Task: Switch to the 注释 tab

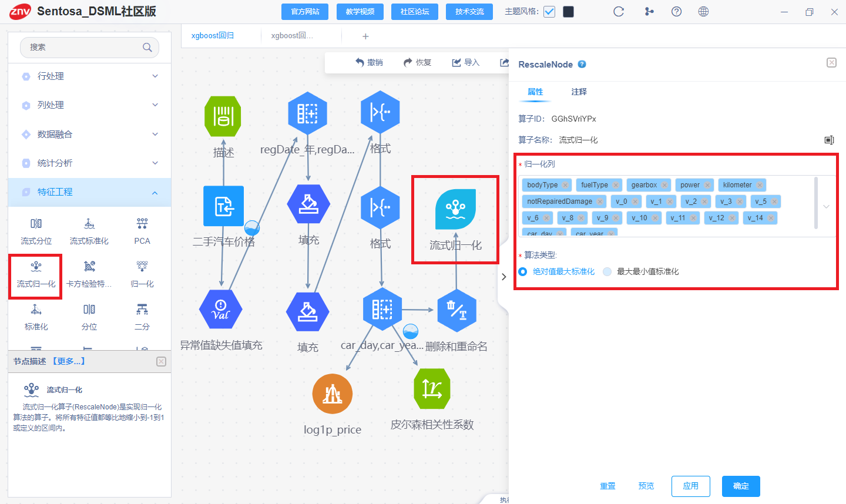Action: pos(579,92)
